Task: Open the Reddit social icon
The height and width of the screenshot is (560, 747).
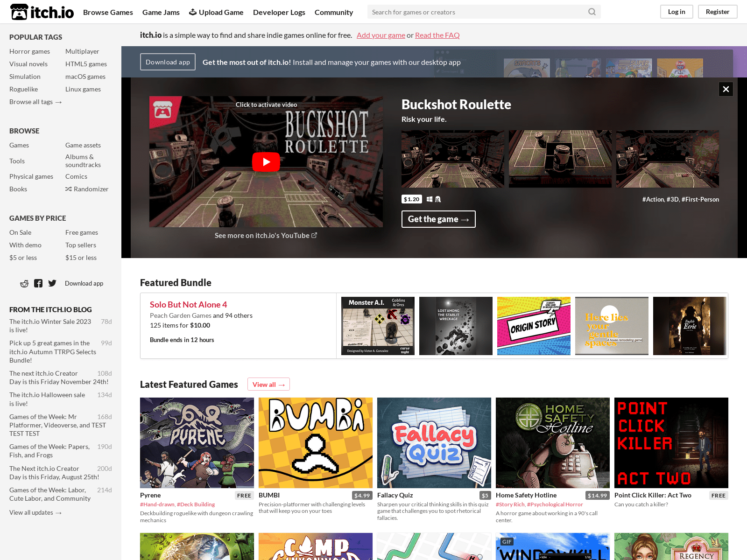Action: tap(24, 283)
